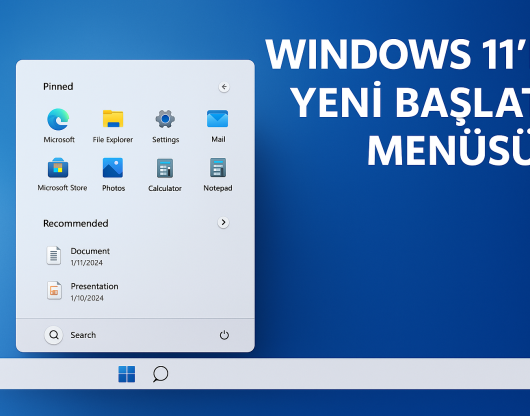
Task: Open the recommended Document file icon
Action: pyautogui.click(x=54, y=255)
